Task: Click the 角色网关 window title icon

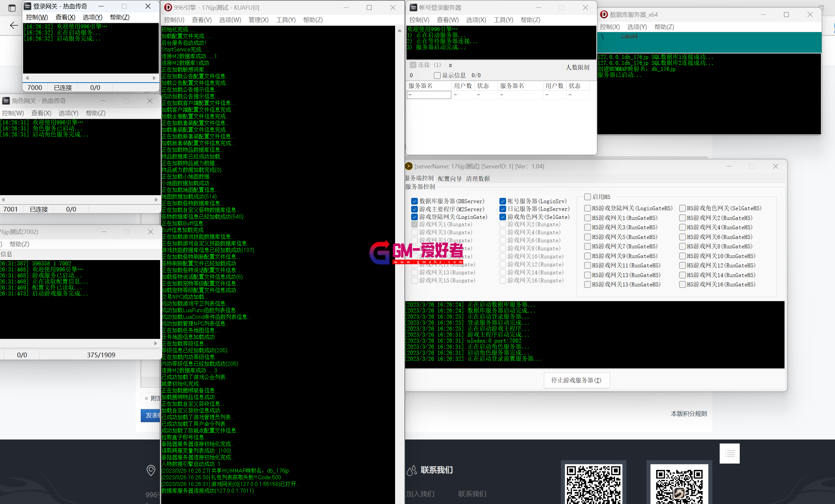Action: click(6, 101)
